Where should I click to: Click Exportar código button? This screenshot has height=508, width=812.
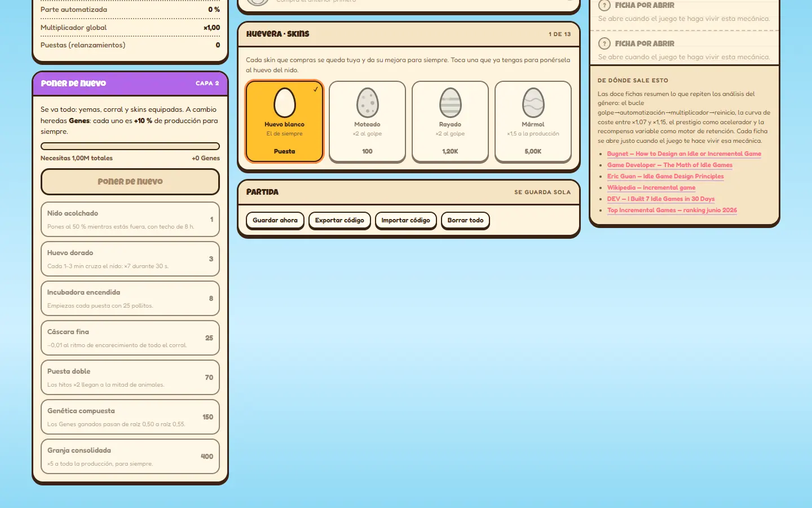tap(339, 220)
